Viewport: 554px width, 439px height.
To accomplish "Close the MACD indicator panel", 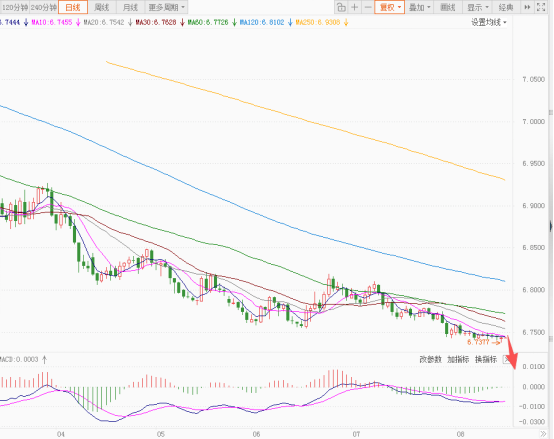I will tap(507, 360).
